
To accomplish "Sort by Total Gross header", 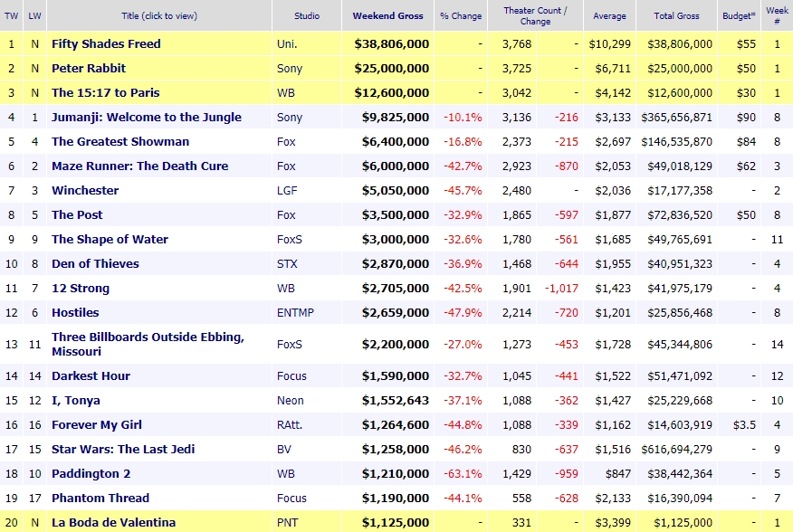I will (677, 15).
